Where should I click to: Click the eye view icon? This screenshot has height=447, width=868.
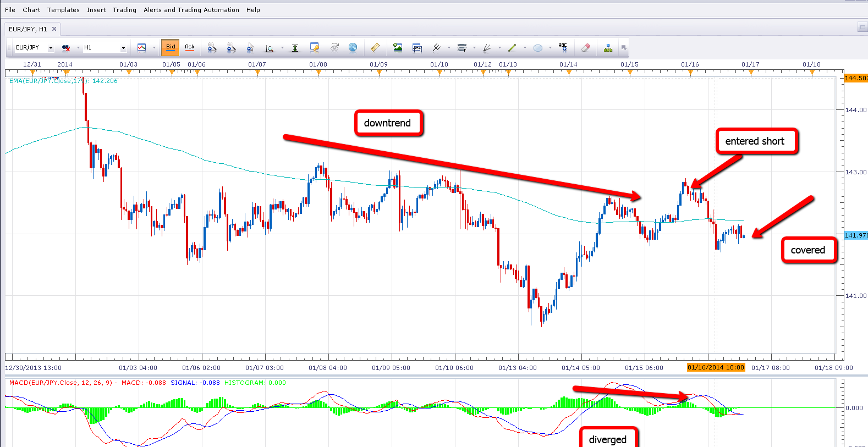pyautogui.click(x=334, y=48)
